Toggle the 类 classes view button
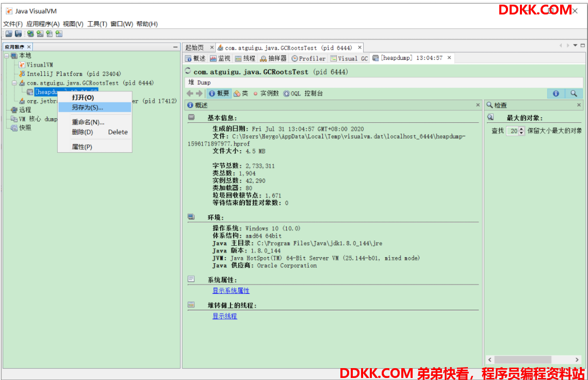The width and height of the screenshot is (588, 380). pos(241,93)
